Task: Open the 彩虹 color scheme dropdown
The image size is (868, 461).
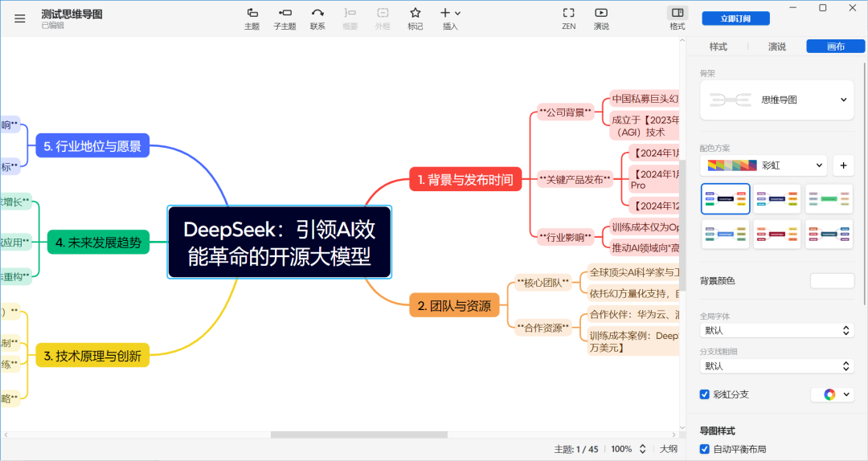Action: [764, 165]
